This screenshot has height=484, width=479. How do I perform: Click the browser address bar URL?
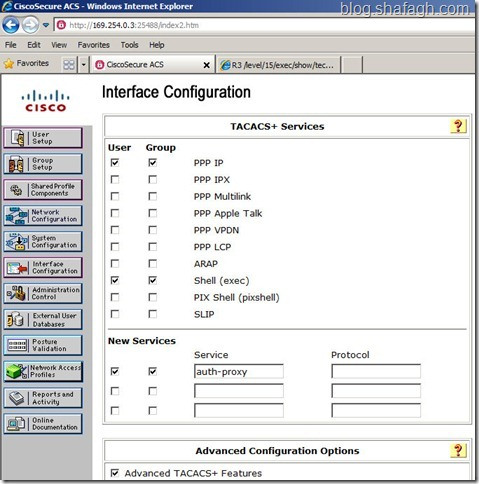point(134,25)
